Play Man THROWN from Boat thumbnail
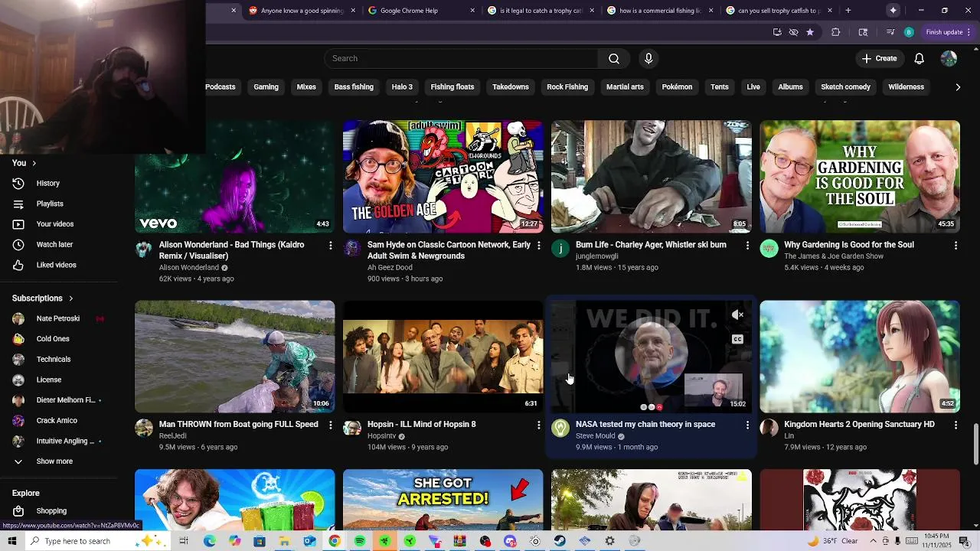 click(x=234, y=357)
